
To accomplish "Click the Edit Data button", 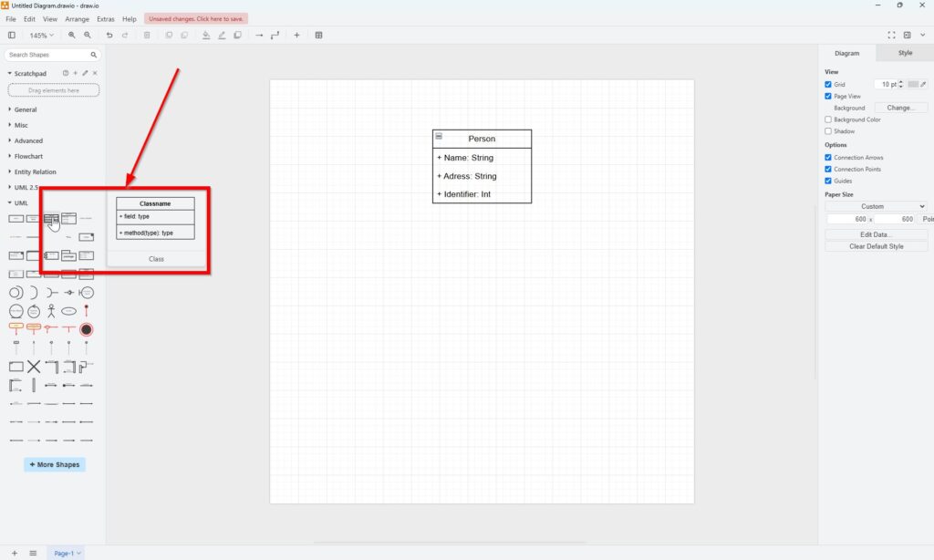I will coord(876,234).
